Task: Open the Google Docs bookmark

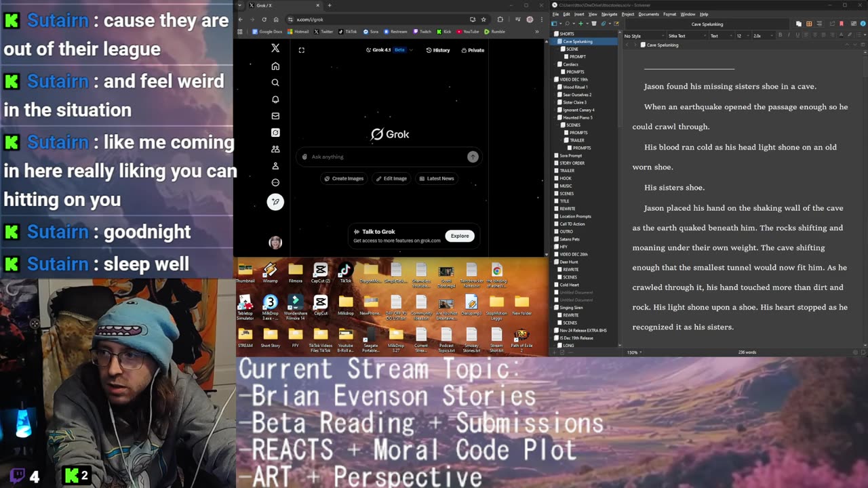Action: [267, 31]
